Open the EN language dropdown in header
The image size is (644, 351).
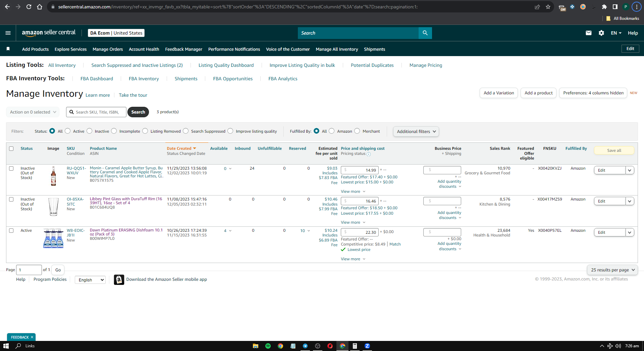tap(616, 33)
